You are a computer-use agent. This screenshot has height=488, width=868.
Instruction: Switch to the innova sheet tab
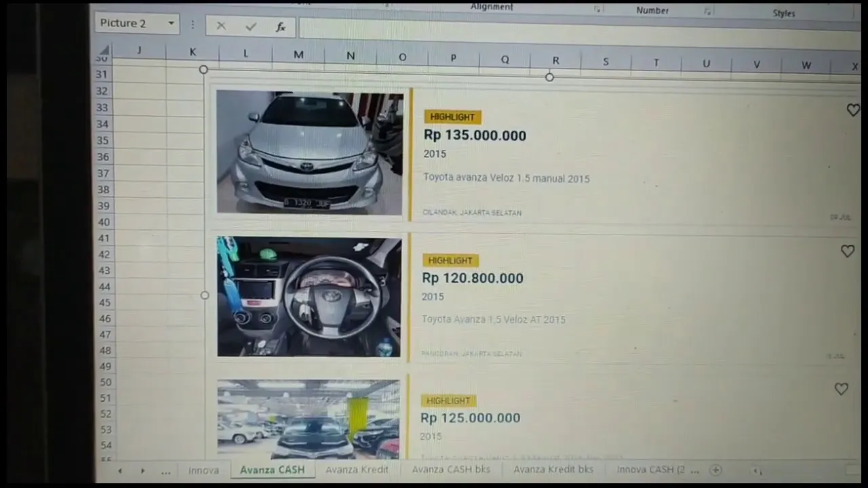[x=203, y=470]
